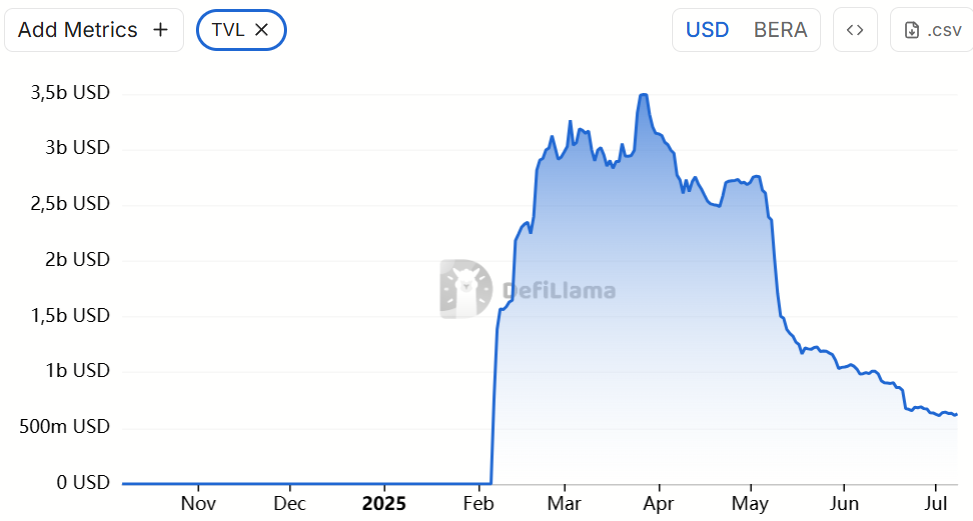Toggle the TVL metric chip
The width and height of the screenshot is (973, 521).
pyautogui.click(x=228, y=30)
